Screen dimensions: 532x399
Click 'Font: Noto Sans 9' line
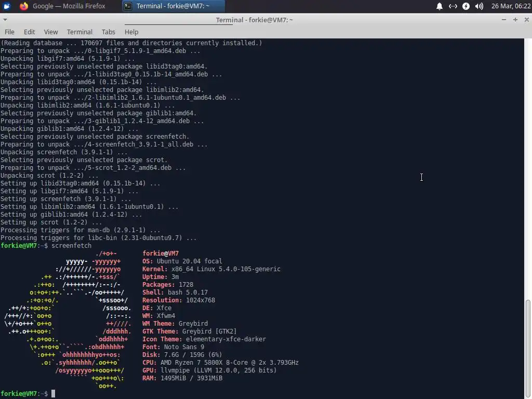point(173,347)
